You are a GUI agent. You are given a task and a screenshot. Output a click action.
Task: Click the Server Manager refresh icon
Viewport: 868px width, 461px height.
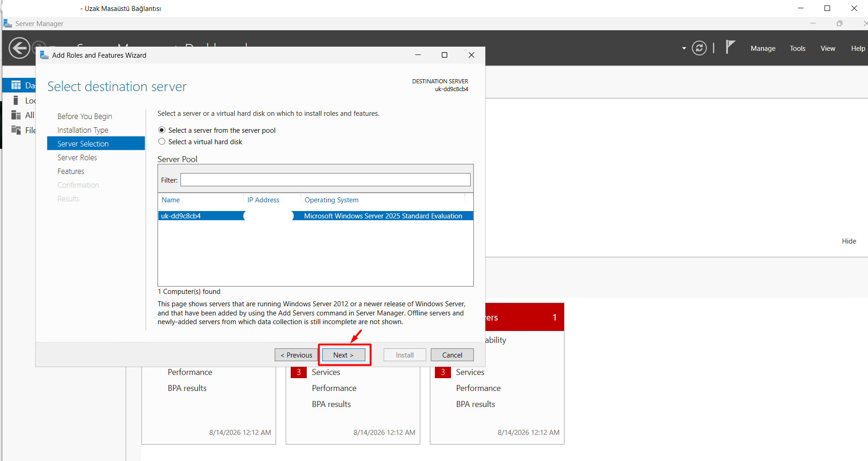[699, 48]
